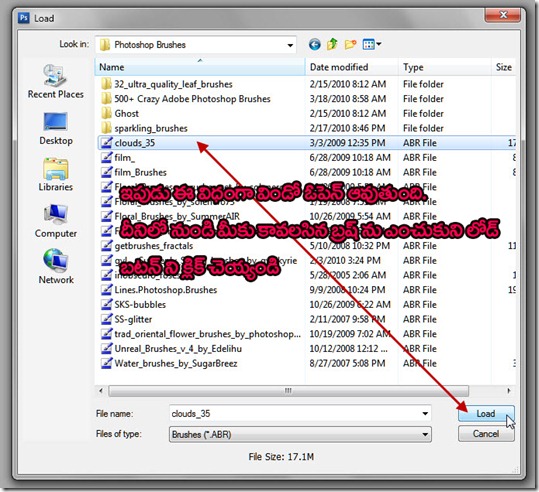Click the horizontal scrollbar thumb

pyautogui.click(x=288, y=391)
